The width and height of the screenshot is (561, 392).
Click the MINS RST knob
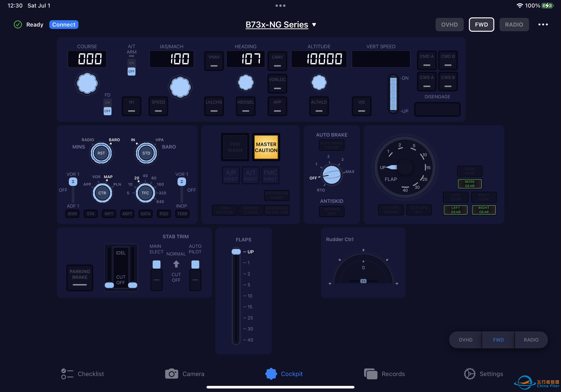[x=101, y=153]
